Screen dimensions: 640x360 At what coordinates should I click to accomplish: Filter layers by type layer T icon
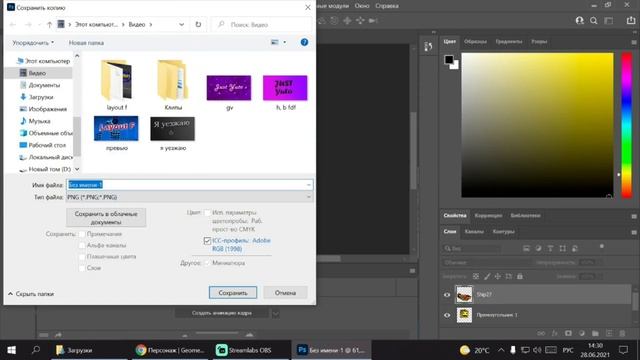(550, 248)
